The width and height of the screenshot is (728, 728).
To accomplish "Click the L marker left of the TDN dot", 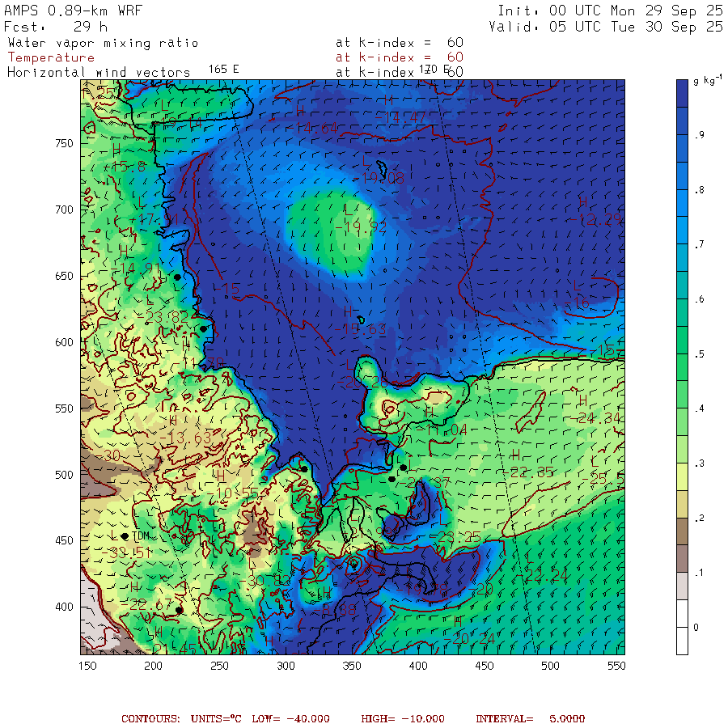I will pyautogui.click(x=113, y=535).
